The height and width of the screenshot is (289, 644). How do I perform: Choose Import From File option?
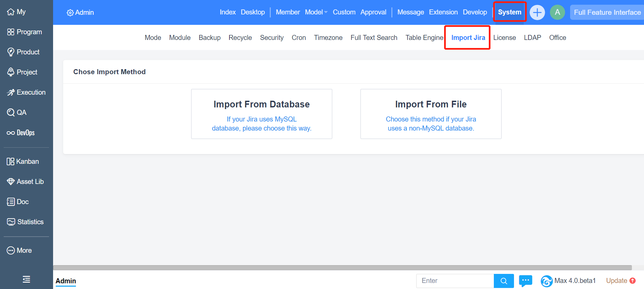click(431, 114)
